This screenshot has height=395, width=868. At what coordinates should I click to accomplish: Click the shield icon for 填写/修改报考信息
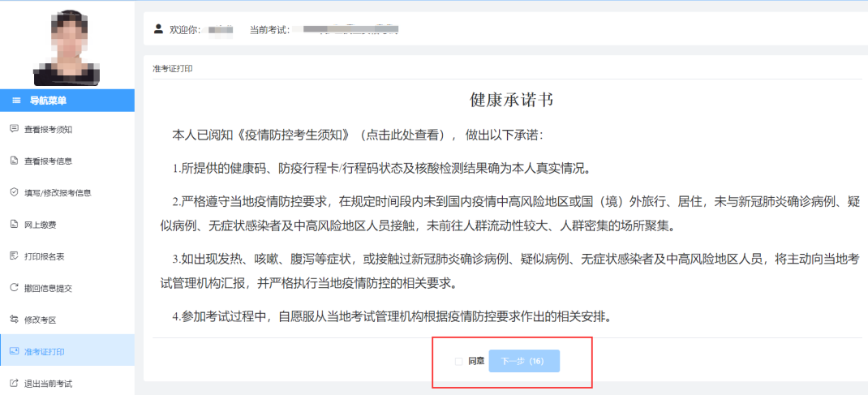13,192
